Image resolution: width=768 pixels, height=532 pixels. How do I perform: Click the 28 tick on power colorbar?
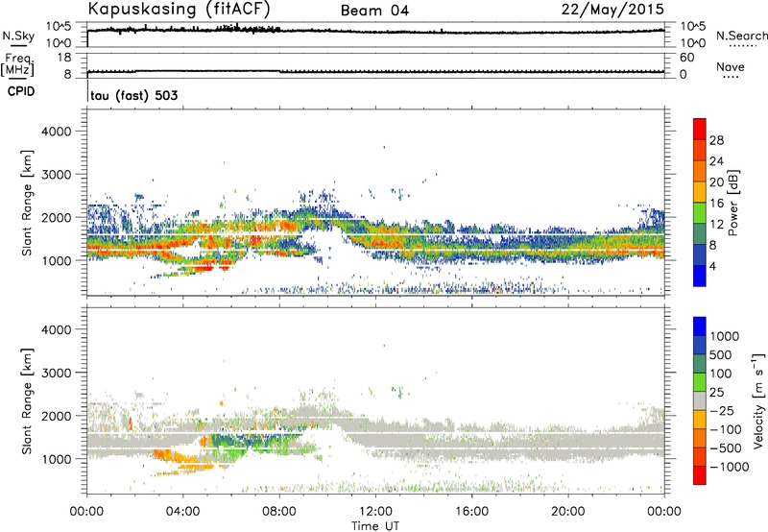(716, 140)
